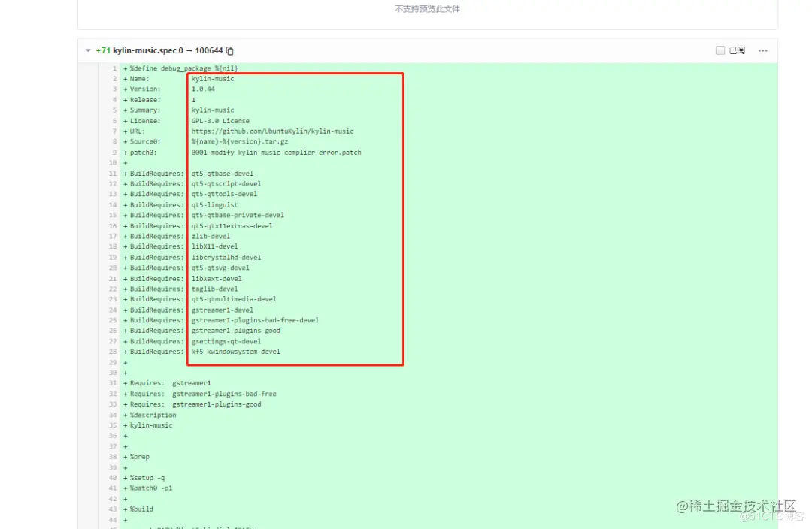Click the 不支持预览此文件 message
812x529 pixels.
(x=427, y=9)
